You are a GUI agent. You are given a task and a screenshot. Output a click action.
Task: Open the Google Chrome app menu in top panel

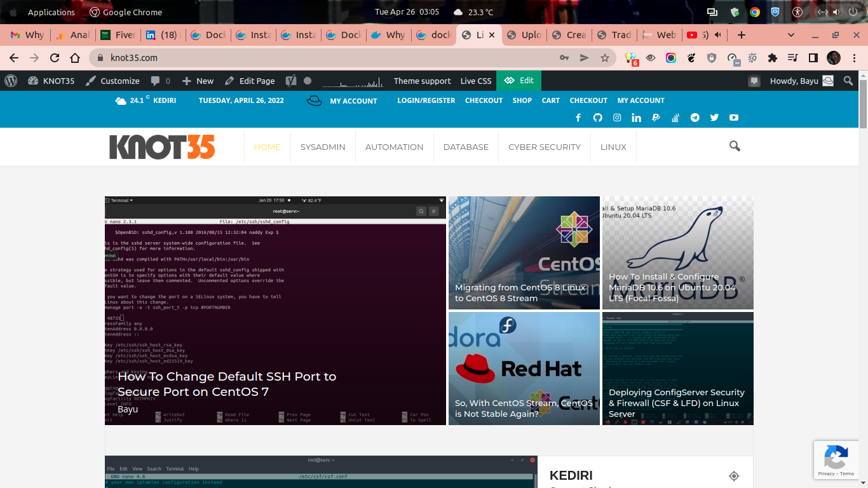pos(125,12)
